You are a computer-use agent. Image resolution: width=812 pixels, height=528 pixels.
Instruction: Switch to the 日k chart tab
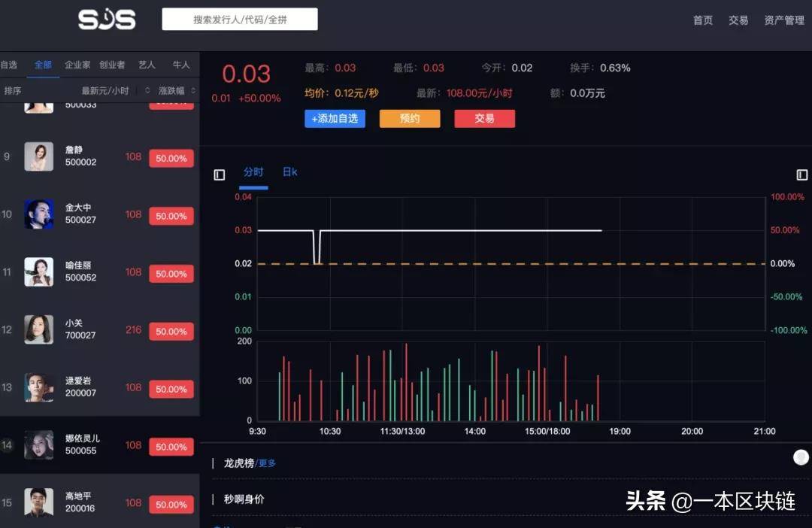coord(289,172)
